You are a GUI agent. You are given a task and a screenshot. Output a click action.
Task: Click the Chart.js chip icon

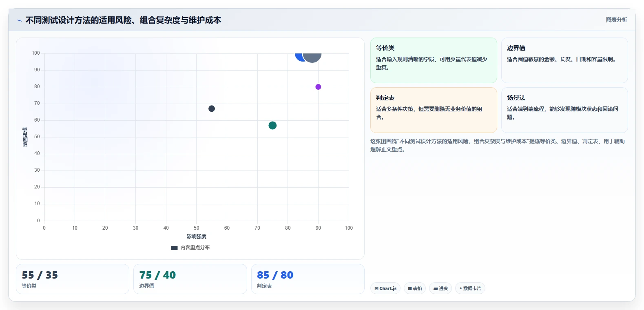pos(376,289)
